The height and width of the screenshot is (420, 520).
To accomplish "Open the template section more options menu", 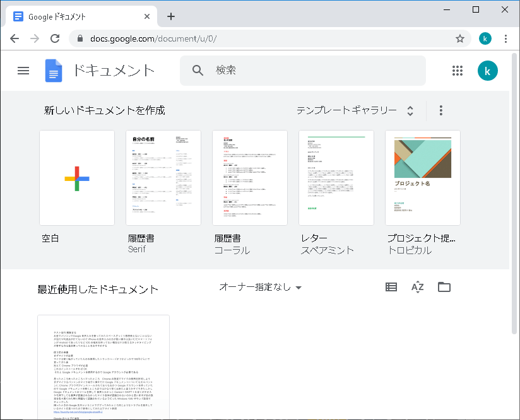I will pos(440,110).
